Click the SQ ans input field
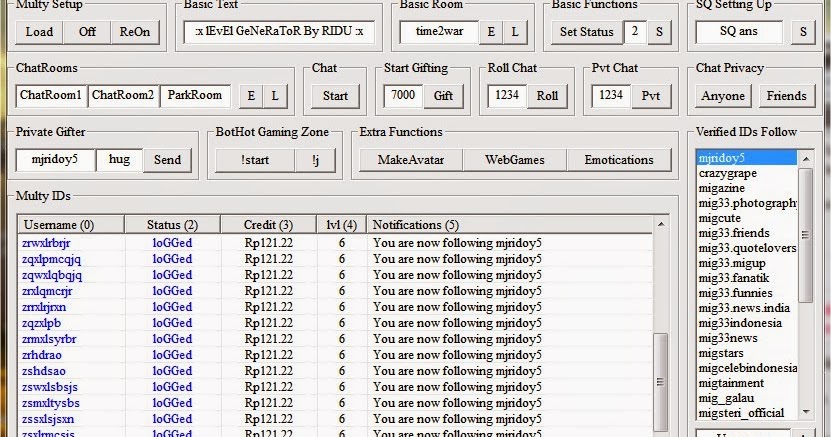The image size is (831, 437). click(x=739, y=31)
